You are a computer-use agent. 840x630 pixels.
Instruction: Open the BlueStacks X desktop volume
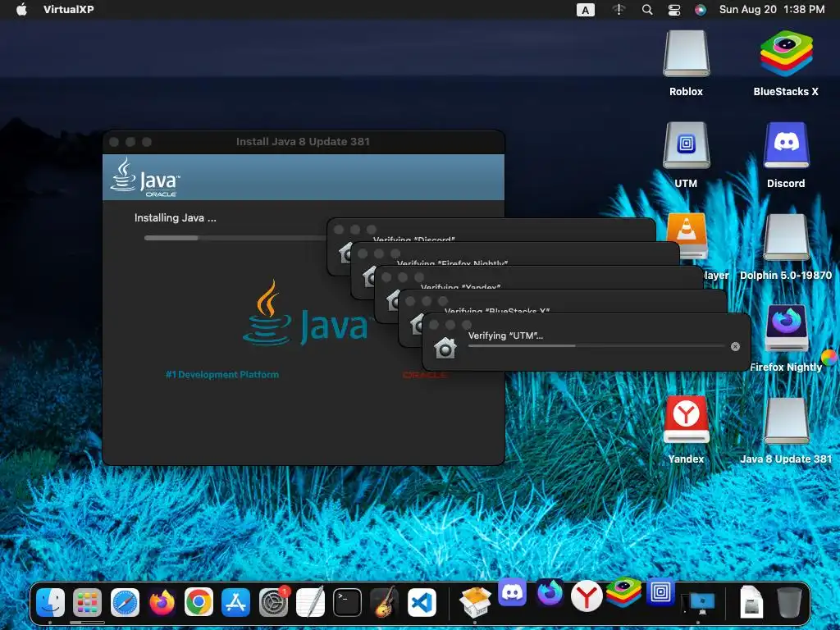coord(786,54)
